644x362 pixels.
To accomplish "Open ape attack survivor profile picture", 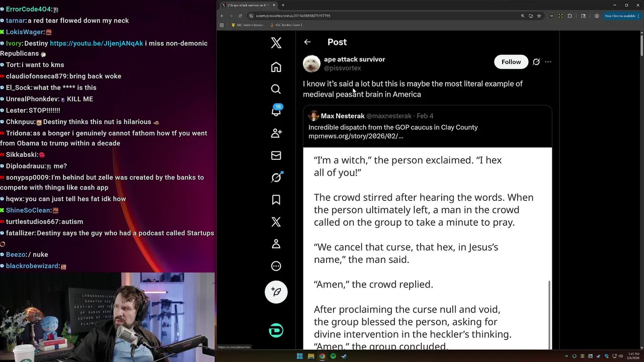I will click(311, 63).
